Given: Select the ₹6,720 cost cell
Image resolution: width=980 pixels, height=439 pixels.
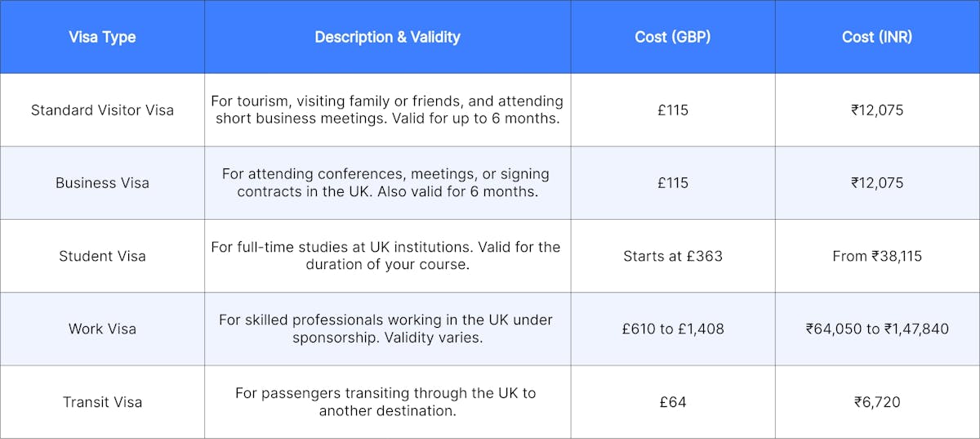Looking at the screenshot, I should (x=877, y=402).
